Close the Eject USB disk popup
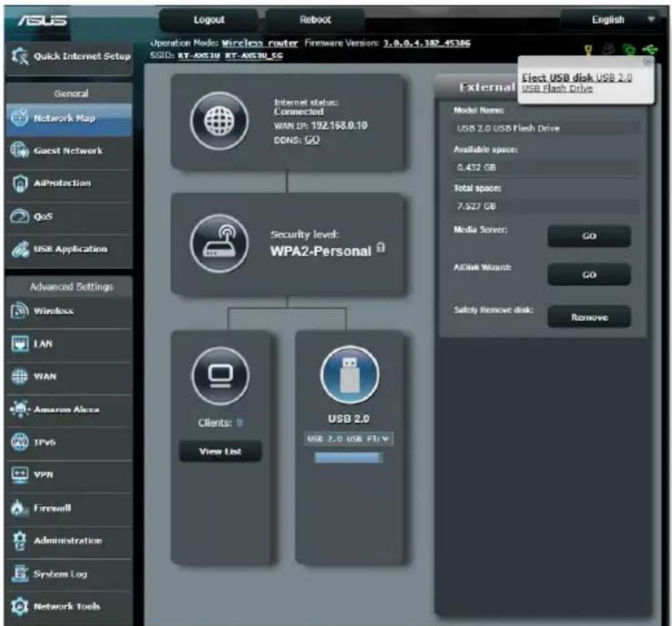Image resolution: width=672 pixels, height=626 pixels. [648, 61]
